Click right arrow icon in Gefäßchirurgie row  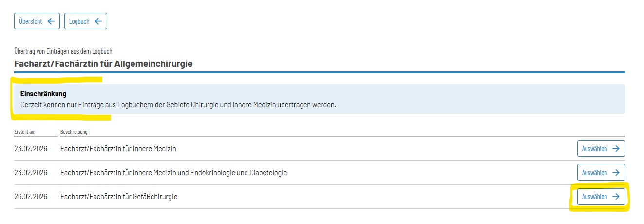pos(616,197)
